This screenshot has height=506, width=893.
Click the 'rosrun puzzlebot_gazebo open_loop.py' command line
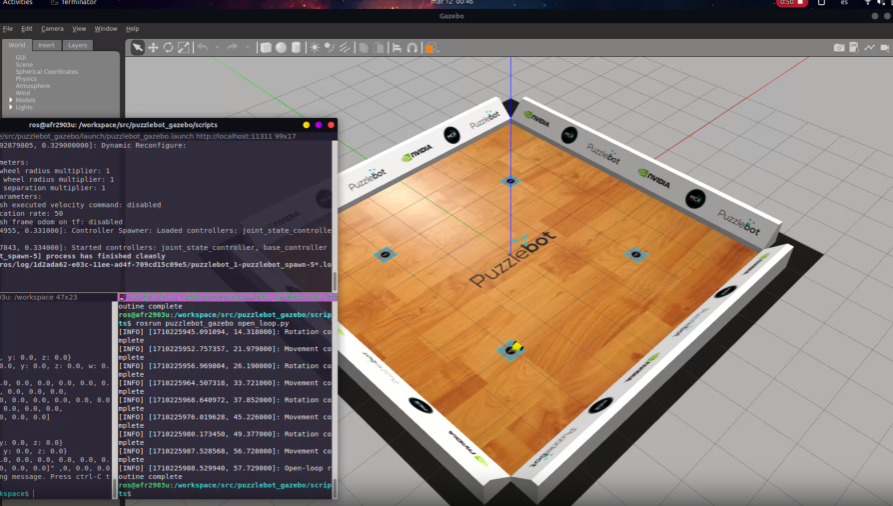coord(212,323)
